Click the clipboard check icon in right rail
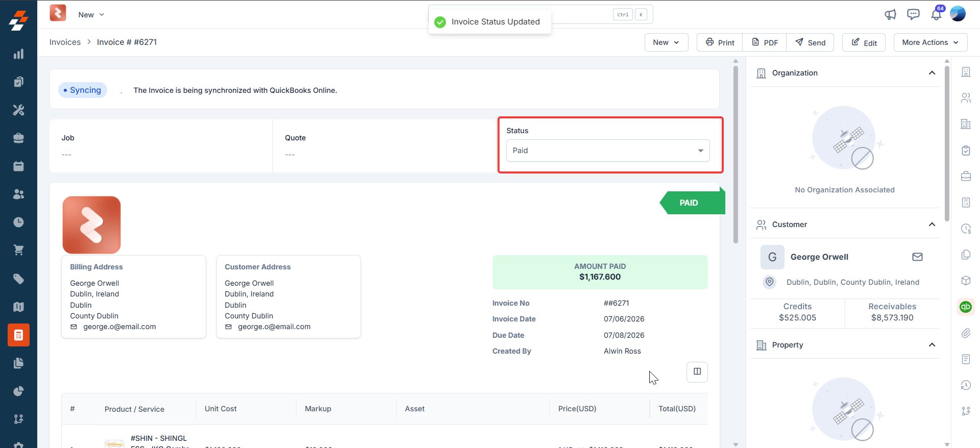This screenshot has width=980, height=448. point(966,151)
